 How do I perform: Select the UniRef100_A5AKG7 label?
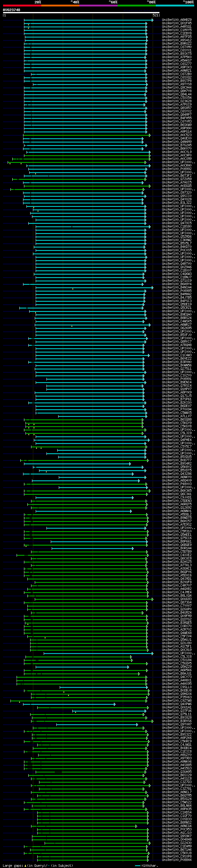(177, 61)
